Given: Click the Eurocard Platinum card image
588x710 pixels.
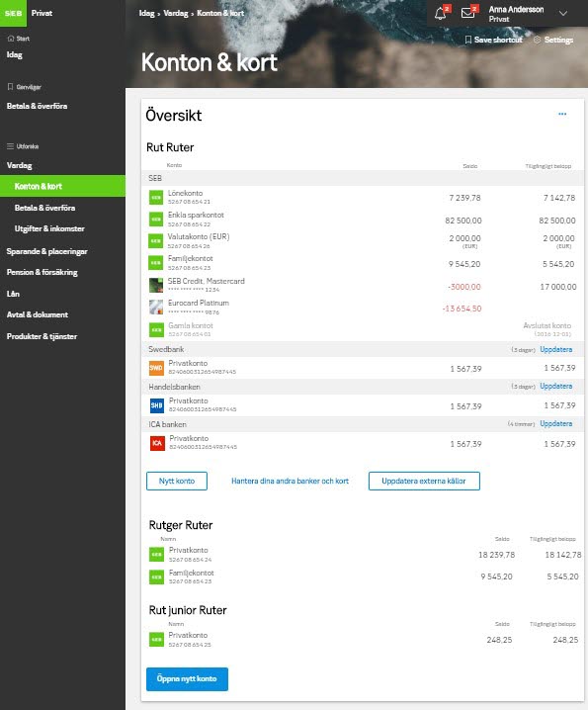Looking at the screenshot, I should pyautogui.click(x=156, y=307).
